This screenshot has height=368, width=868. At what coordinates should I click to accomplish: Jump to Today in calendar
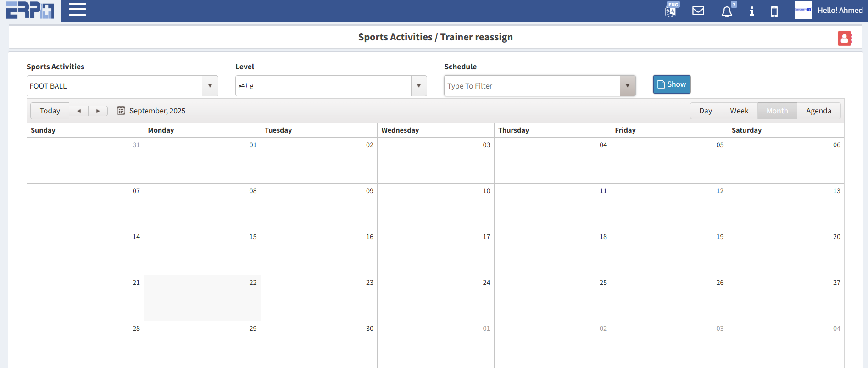pyautogui.click(x=50, y=111)
